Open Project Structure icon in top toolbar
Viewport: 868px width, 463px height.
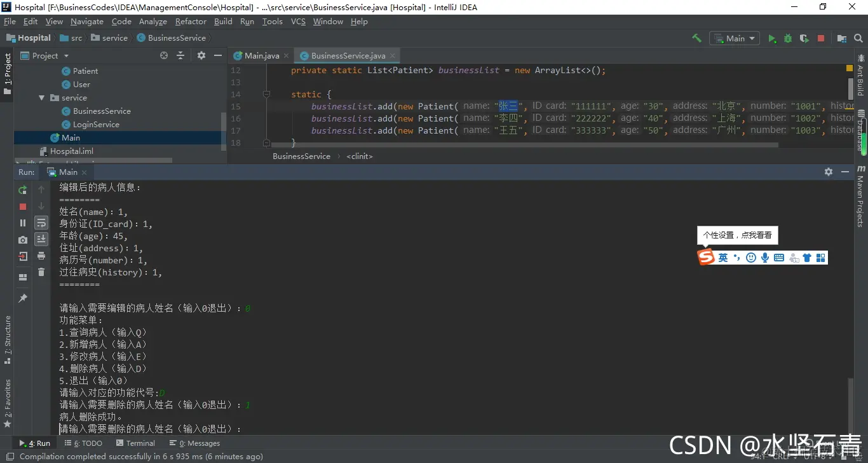pyautogui.click(x=842, y=38)
